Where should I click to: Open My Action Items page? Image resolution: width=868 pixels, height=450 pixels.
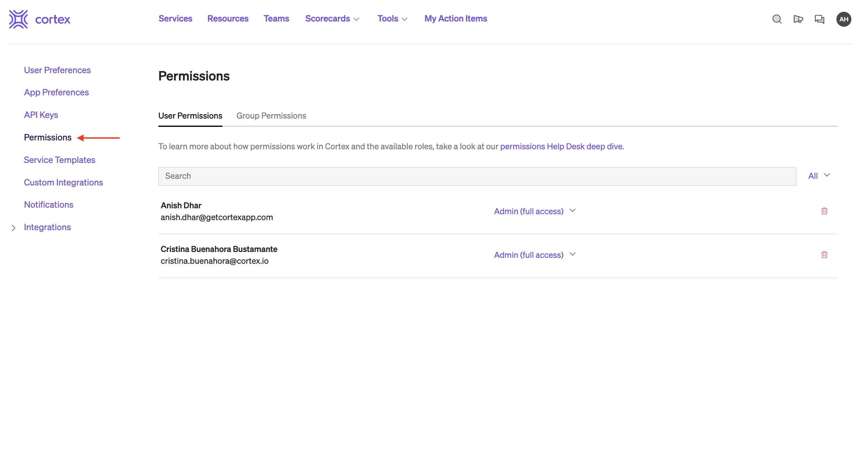(x=456, y=19)
